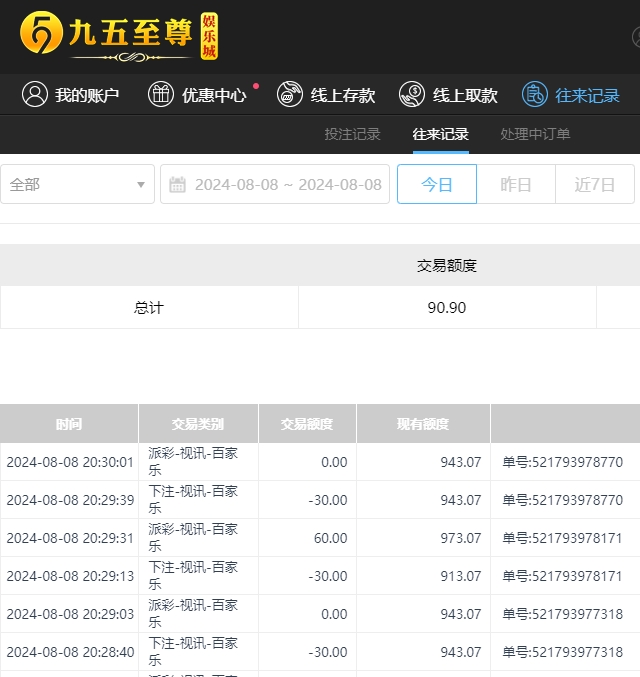Select the 昨日 date filter
The image size is (640, 677).
515,184
